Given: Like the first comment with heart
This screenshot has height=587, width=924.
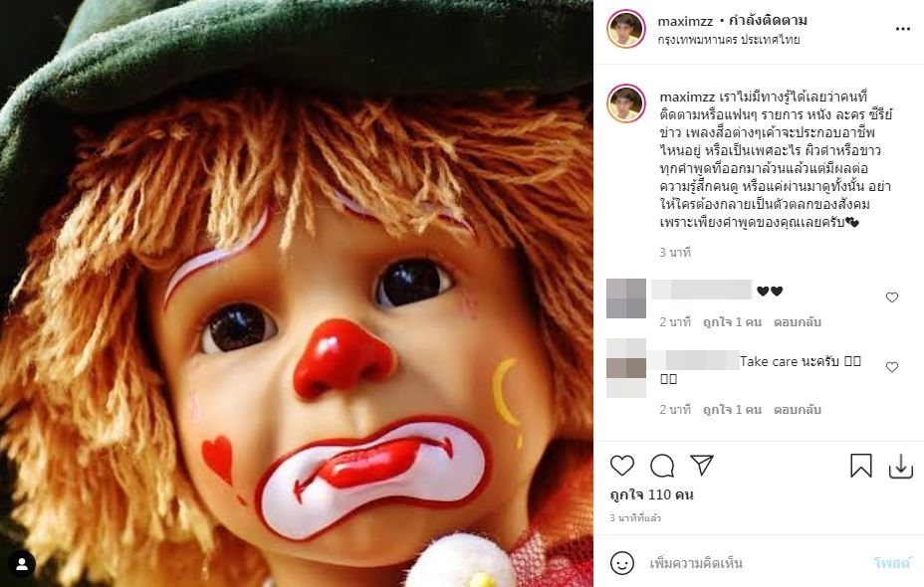Looking at the screenshot, I should point(892,297).
